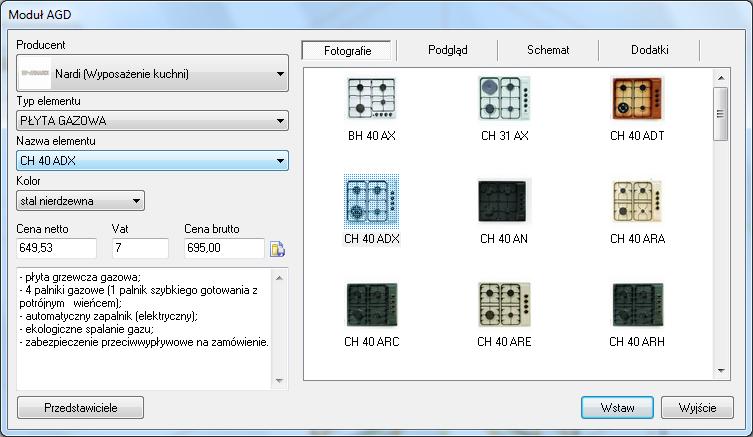The width and height of the screenshot is (753, 437).
Task: Select the BH 40 AX cooktop photo
Action: [x=371, y=98]
